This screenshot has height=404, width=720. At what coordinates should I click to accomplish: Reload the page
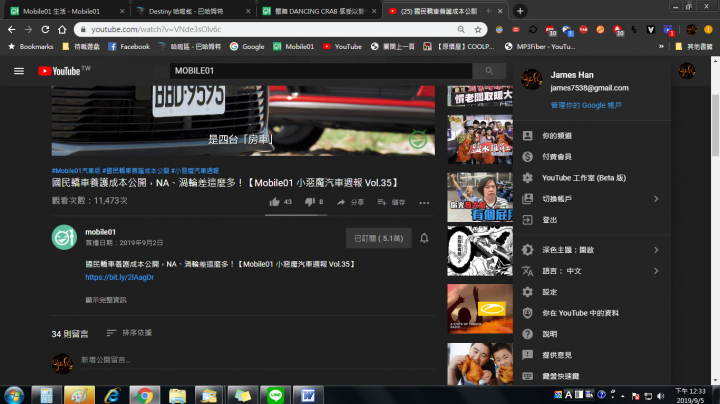[x=45, y=29]
